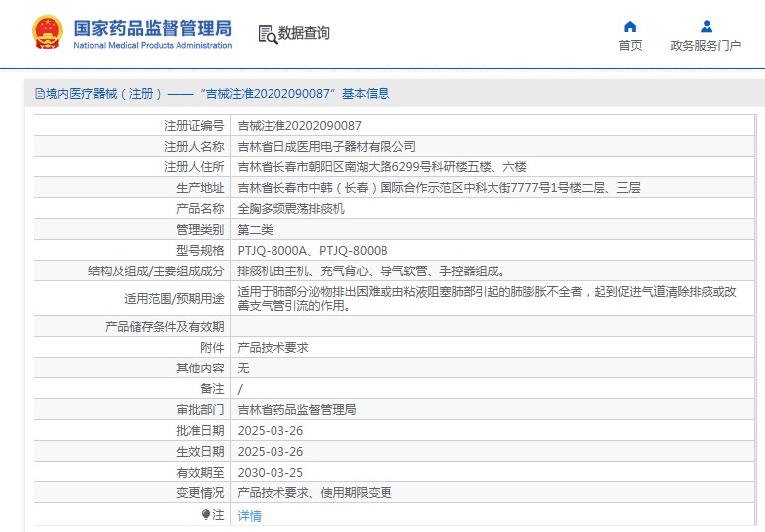Screen dimensions: 765x532
Task: Click the 数据查询 heading text
Action: tap(303, 33)
